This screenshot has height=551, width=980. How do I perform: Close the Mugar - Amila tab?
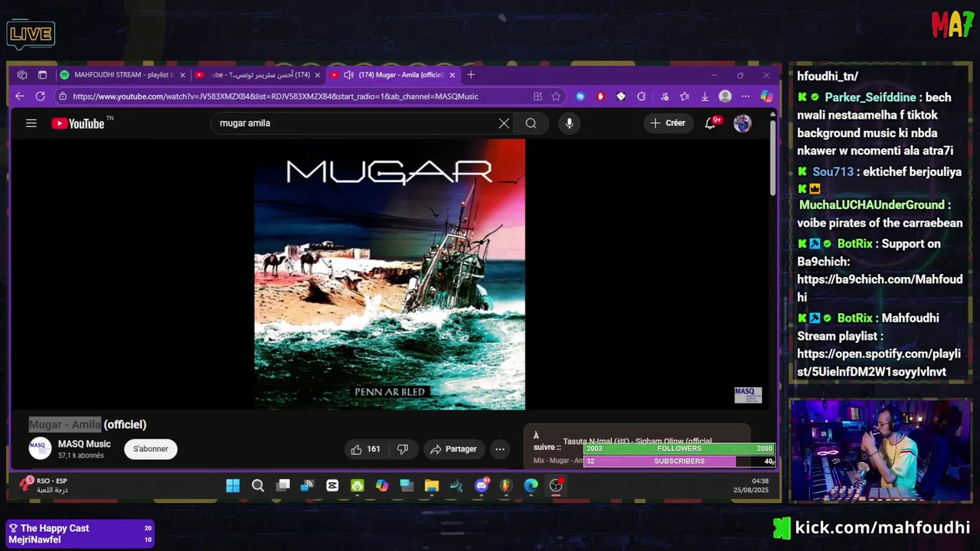coord(452,75)
